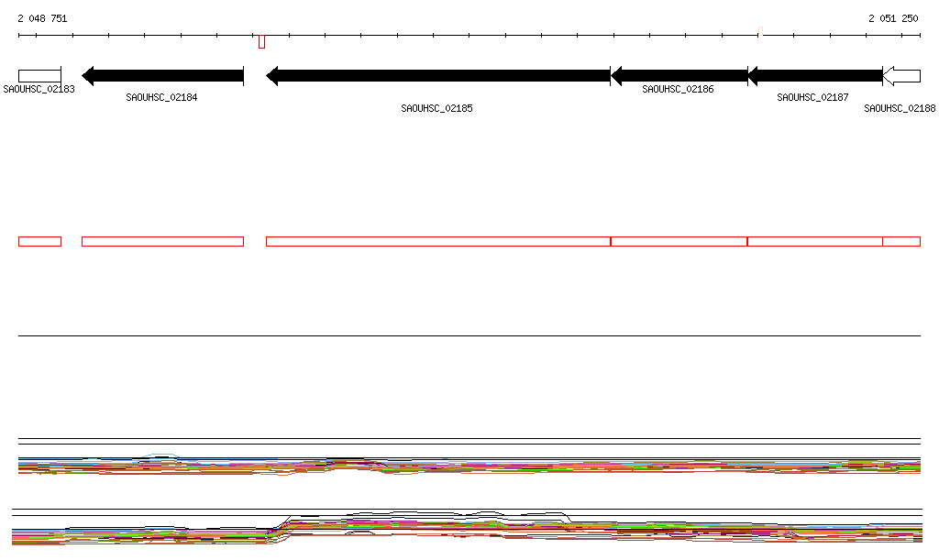Click the white SAOUHSC_02188 gene arrow

pyautogui.click(x=901, y=76)
